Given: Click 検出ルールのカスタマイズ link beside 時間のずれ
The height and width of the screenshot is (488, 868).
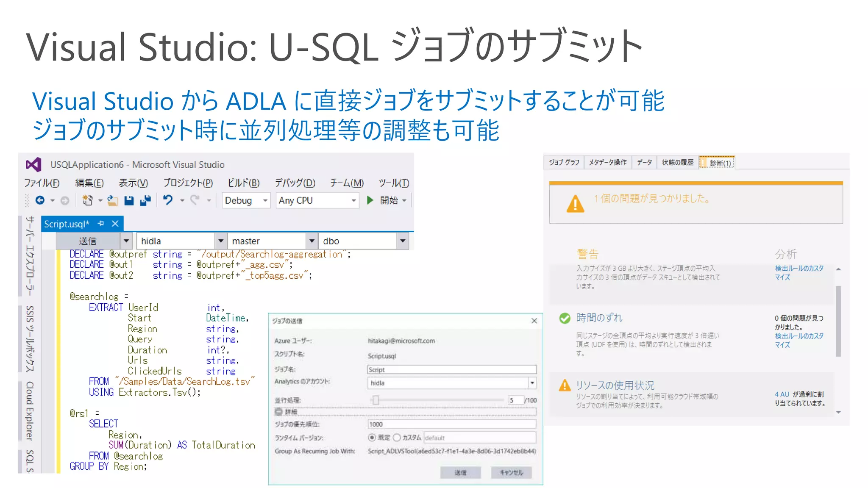Looking at the screenshot, I should click(799, 340).
